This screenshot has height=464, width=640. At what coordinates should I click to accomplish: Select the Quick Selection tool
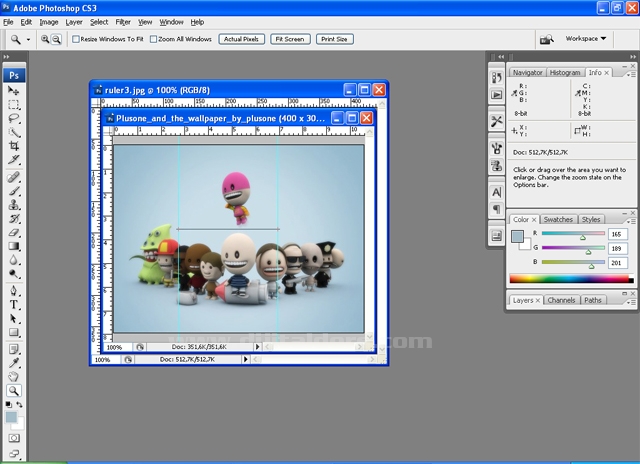point(13,132)
